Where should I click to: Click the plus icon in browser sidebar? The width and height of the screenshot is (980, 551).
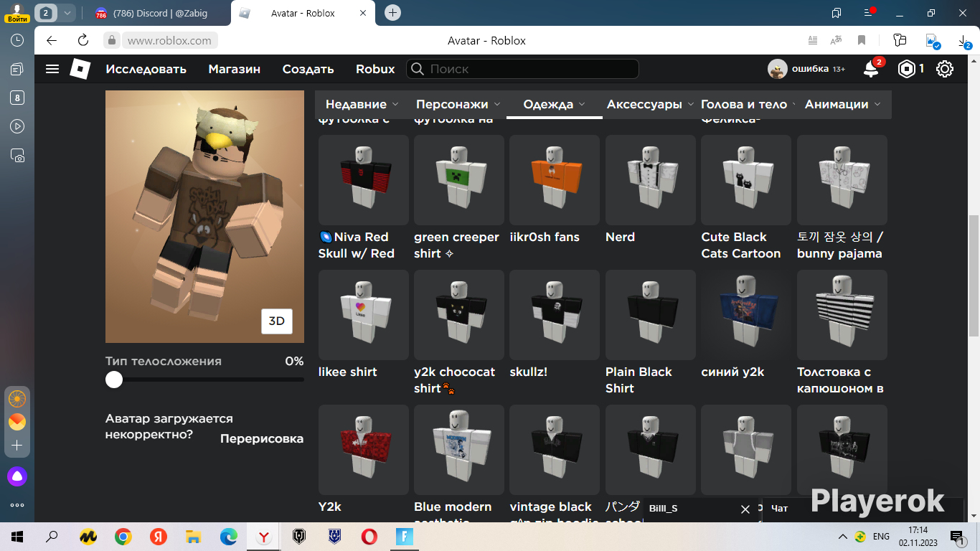coord(17,446)
